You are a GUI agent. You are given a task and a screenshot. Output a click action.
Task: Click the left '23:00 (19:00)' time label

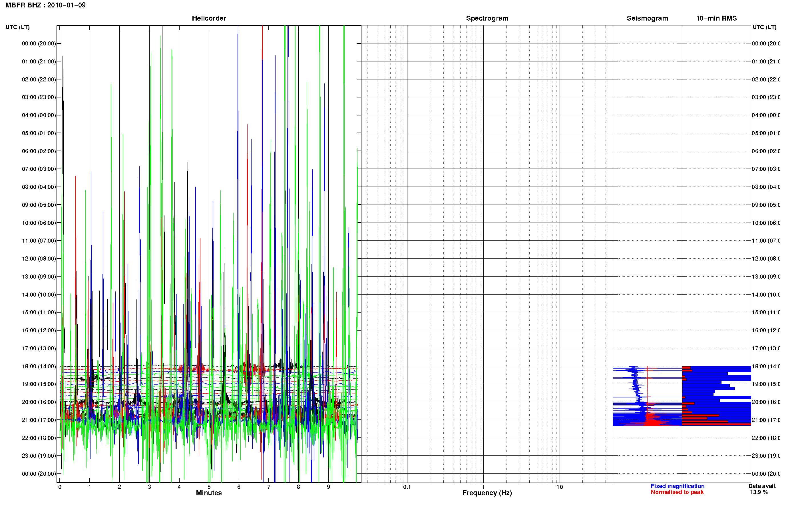click(39, 456)
